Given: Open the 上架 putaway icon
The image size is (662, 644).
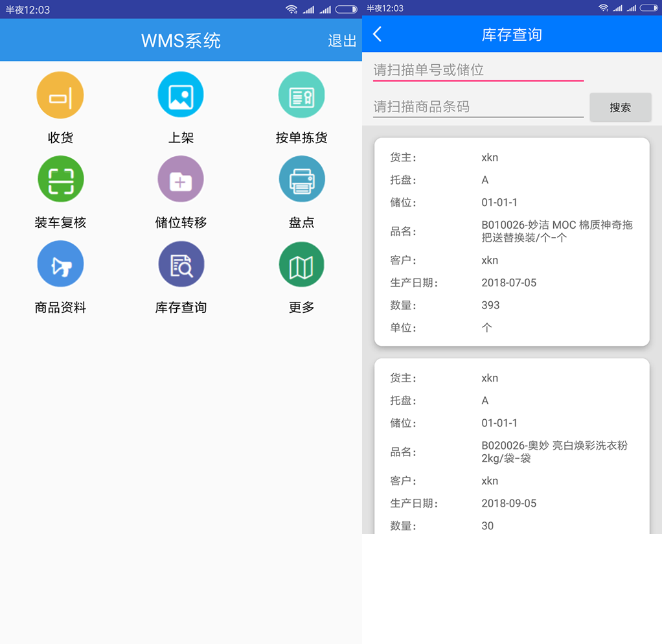Looking at the screenshot, I should coord(181,95).
